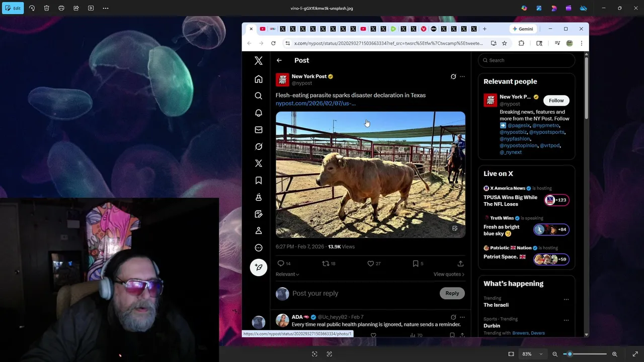Start slideshow from Photos toolbar
Screen dimensions: 644x362
pos(91,8)
